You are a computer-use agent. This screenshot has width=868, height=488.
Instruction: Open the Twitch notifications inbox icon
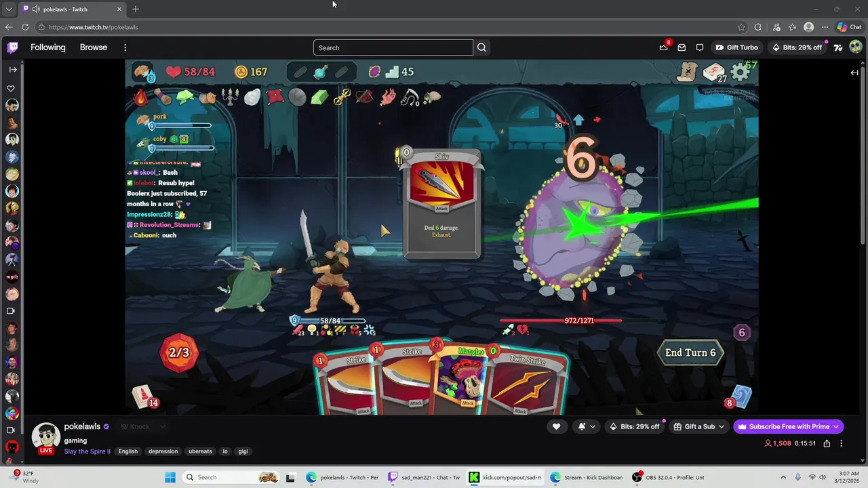point(682,47)
